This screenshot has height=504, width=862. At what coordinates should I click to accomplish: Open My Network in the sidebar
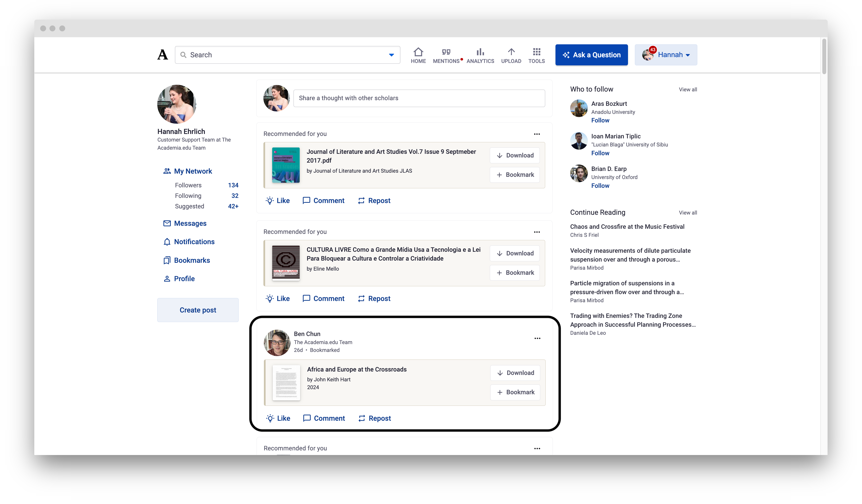pos(188,171)
